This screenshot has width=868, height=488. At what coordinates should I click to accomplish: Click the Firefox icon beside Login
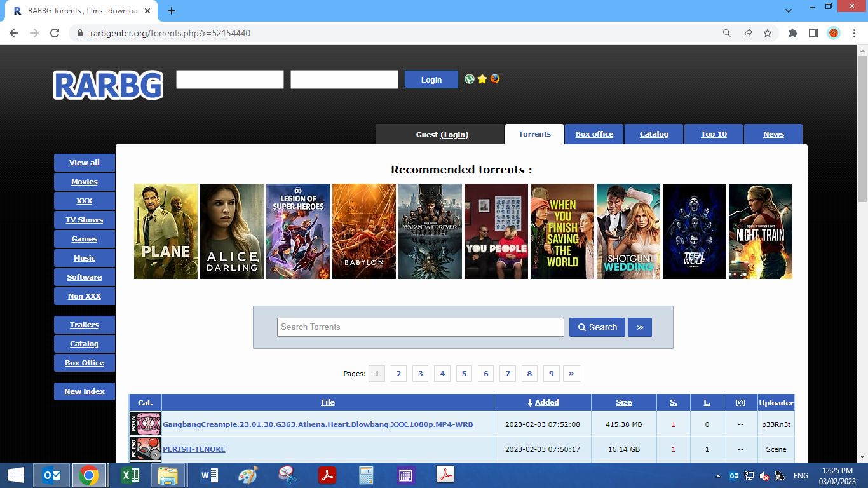[495, 79]
